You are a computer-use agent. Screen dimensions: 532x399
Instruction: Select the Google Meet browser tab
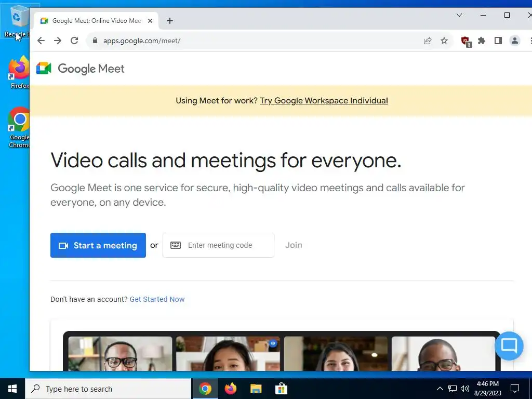(96, 21)
